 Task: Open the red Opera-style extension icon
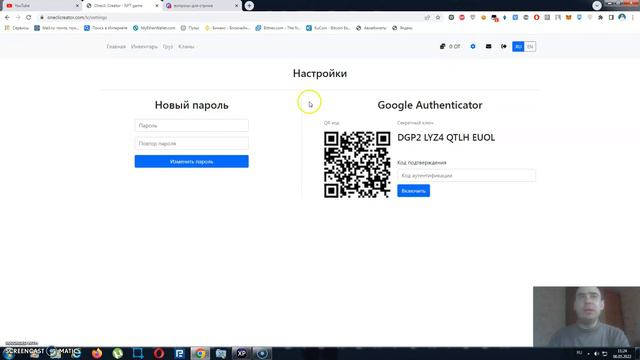(x=536, y=18)
